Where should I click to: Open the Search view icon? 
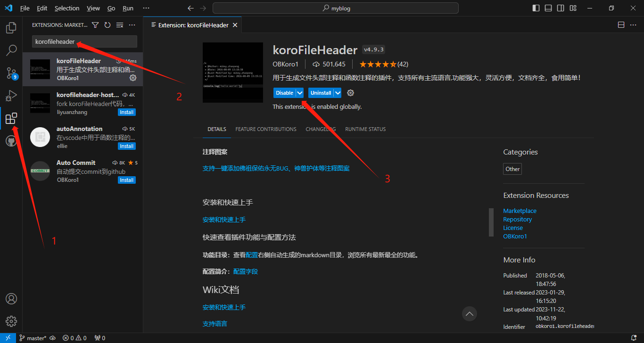pyautogui.click(x=11, y=50)
